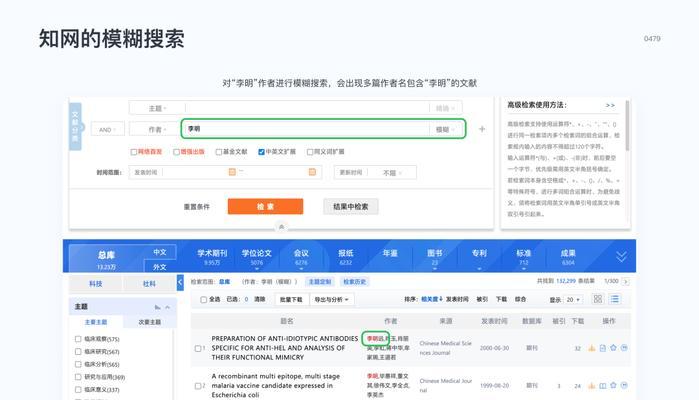Open the end date calendar icon
699x400 pixels.
312,172
